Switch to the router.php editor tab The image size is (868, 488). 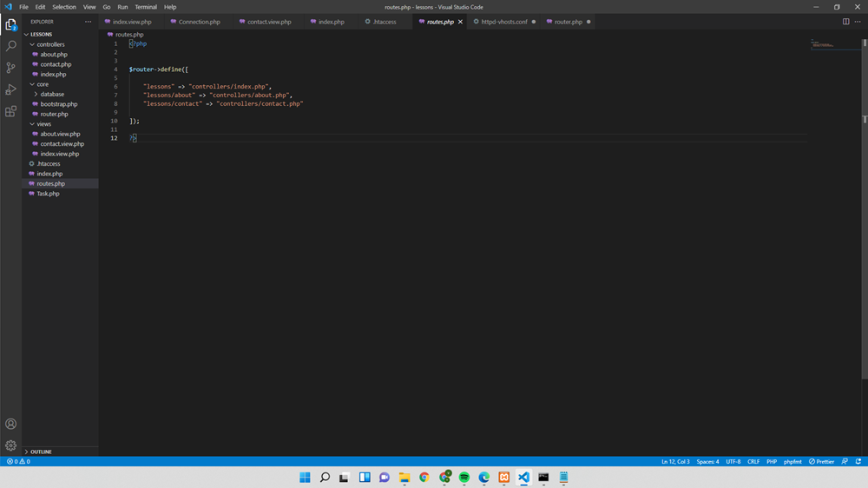[x=568, y=22]
